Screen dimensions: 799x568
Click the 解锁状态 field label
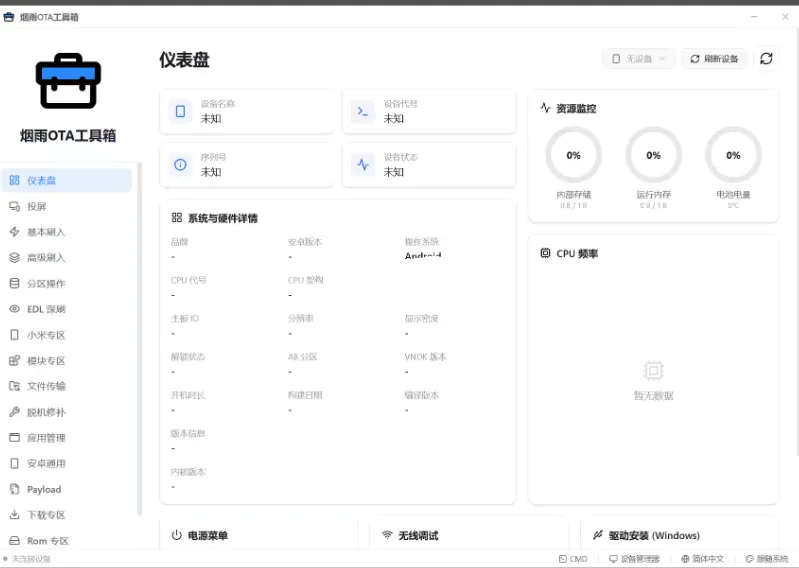(188, 357)
